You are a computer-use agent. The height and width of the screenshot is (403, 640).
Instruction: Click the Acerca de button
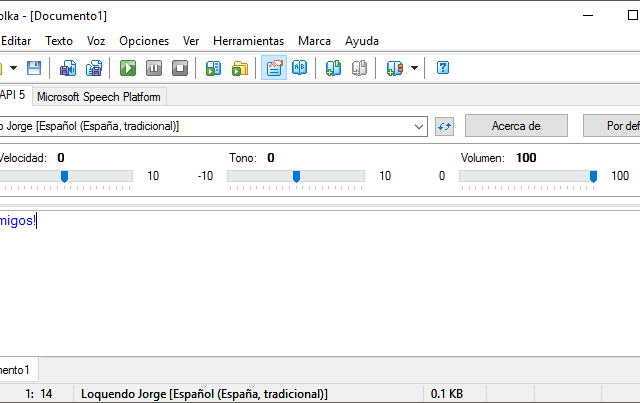coord(516,126)
